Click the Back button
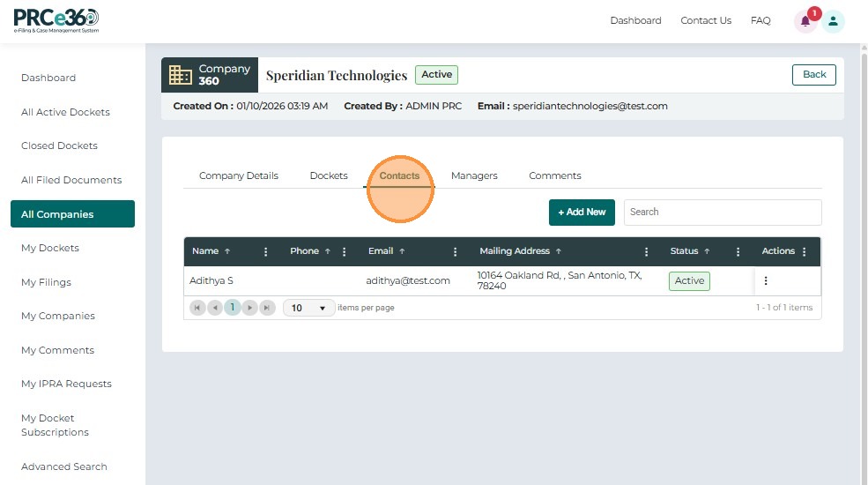868x485 pixels. point(814,75)
